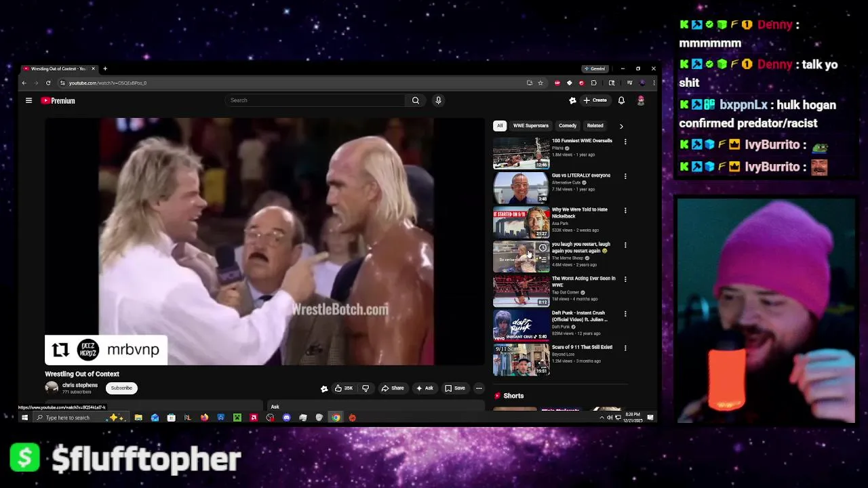Select the All filter chip
The width and height of the screenshot is (868, 488).
coord(500,125)
